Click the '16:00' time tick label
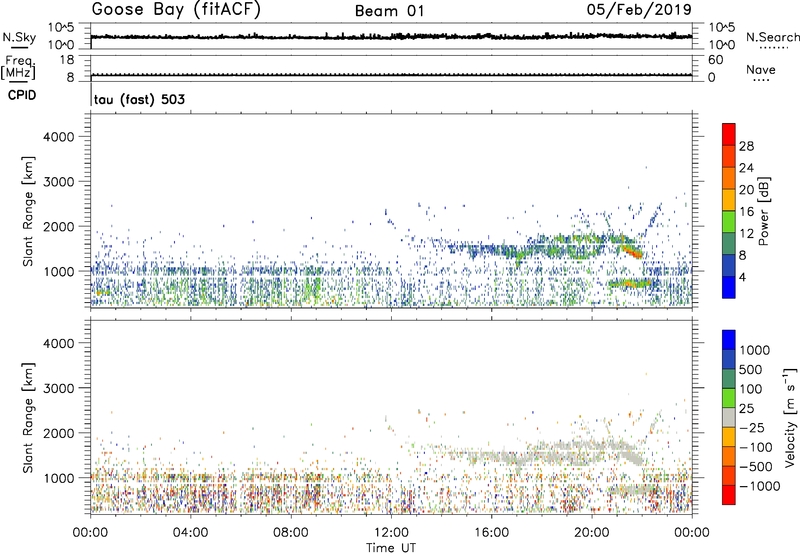 491,533
